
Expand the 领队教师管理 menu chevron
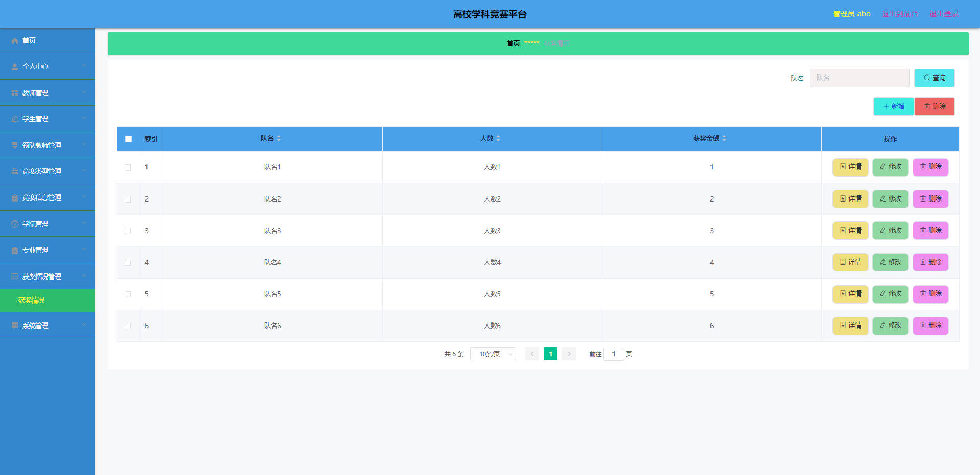(84, 145)
